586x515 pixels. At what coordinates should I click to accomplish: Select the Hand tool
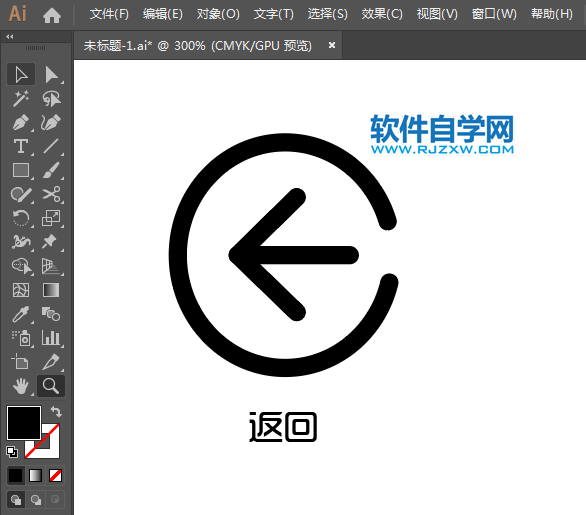(21, 385)
